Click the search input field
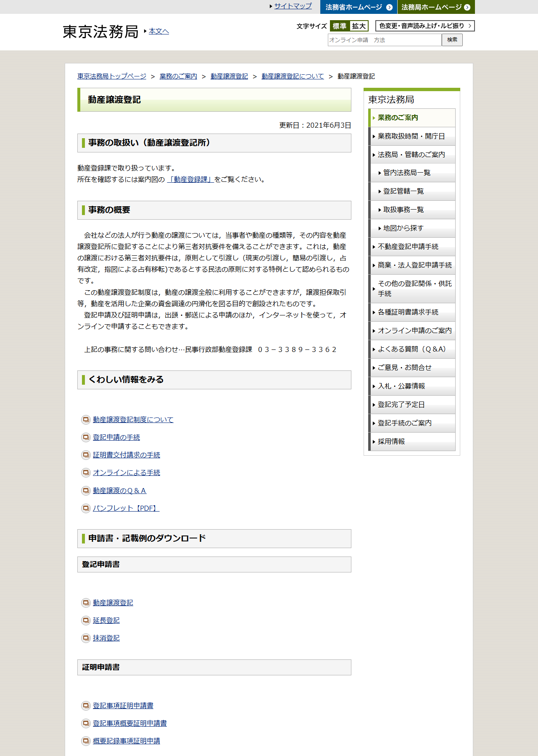 click(385, 40)
